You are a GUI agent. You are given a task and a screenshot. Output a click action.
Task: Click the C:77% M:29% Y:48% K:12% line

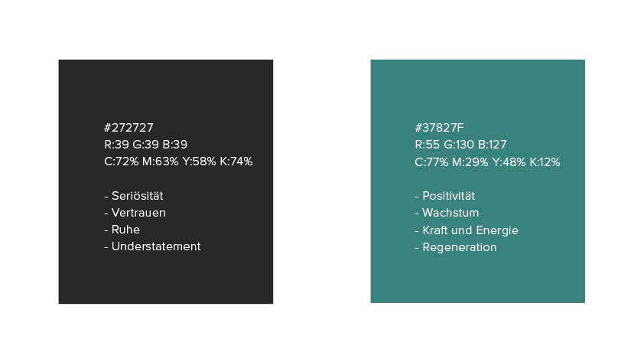[x=487, y=162]
